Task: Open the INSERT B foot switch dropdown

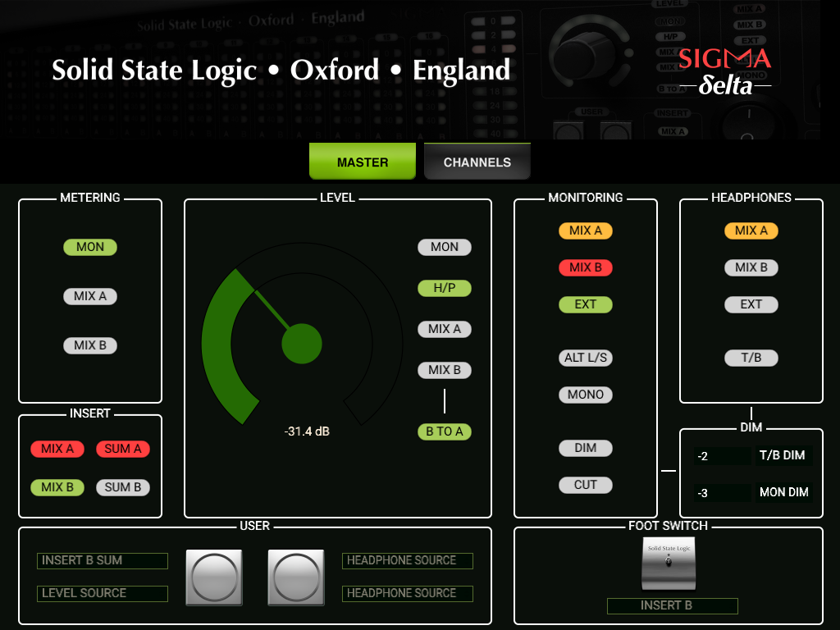Action: pyautogui.click(x=673, y=606)
